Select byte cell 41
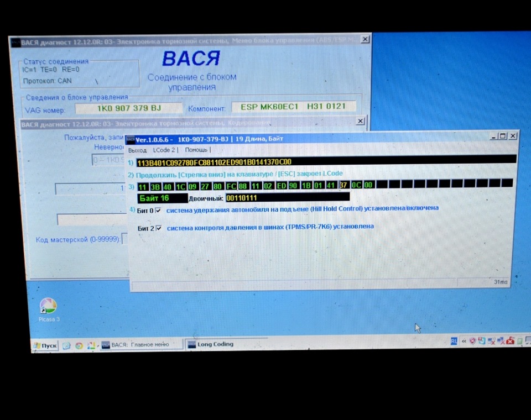This screenshot has width=531, height=420. click(331, 185)
